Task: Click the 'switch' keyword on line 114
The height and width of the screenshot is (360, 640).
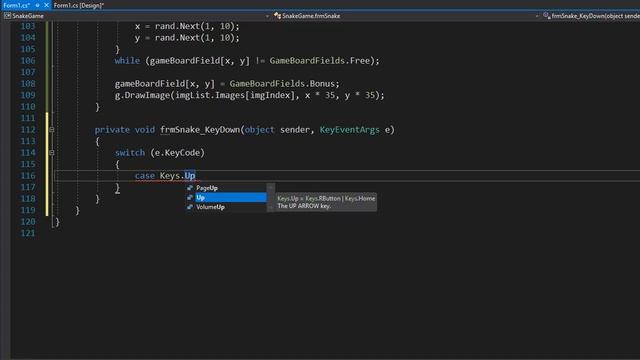Action: tap(130, 153)
